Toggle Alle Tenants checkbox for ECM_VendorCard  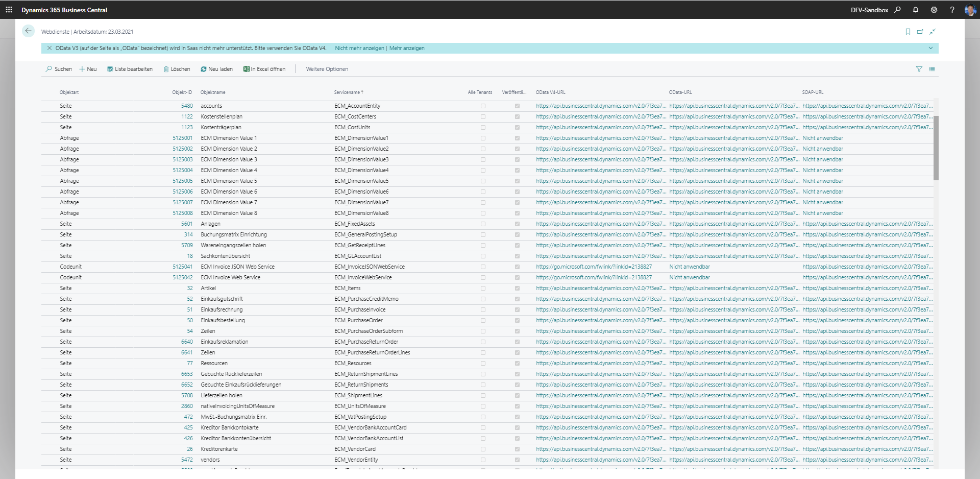click(x=483, y=449)
